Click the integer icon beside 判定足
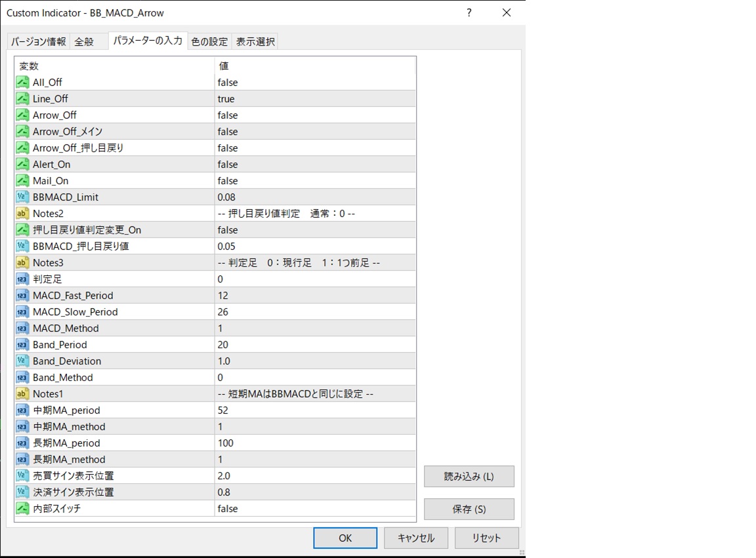 22,279
